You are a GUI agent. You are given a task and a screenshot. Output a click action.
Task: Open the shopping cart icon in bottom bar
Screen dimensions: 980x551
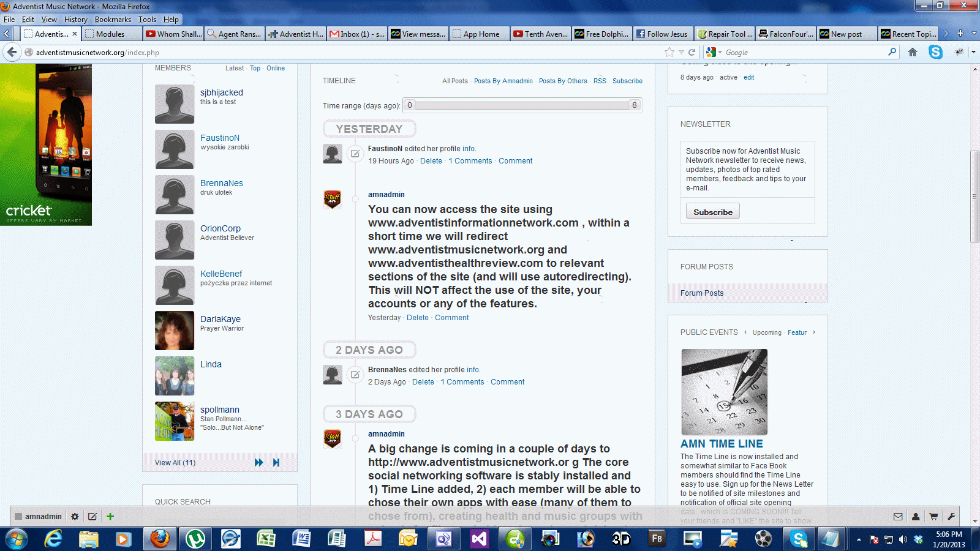[x=933, y=517]
